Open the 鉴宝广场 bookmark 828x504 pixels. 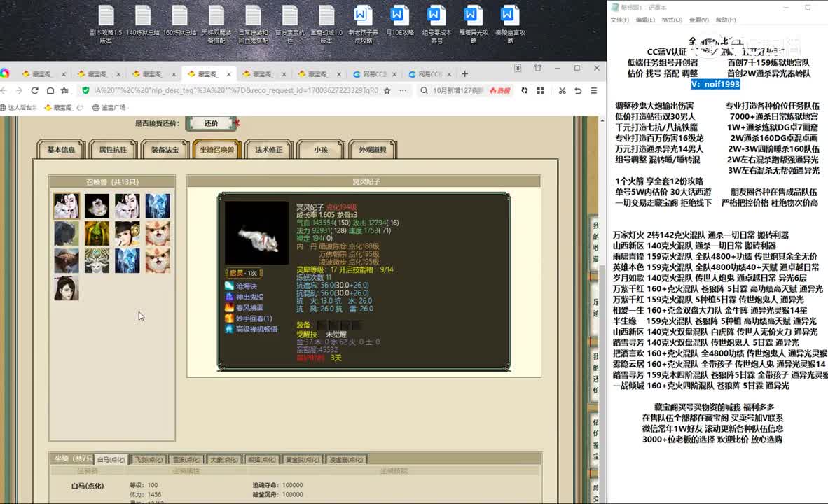click(109, 107)
